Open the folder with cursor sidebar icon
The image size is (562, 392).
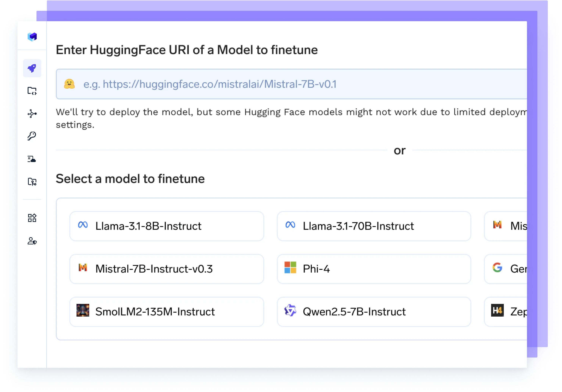[32, 182]
